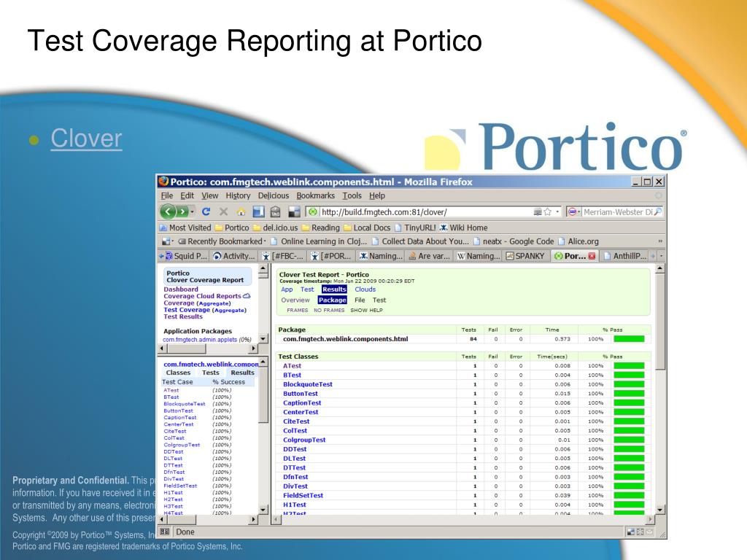Switch to the Squid P... tab
This screenshot has width=747, height=560.
coord(186,256)
